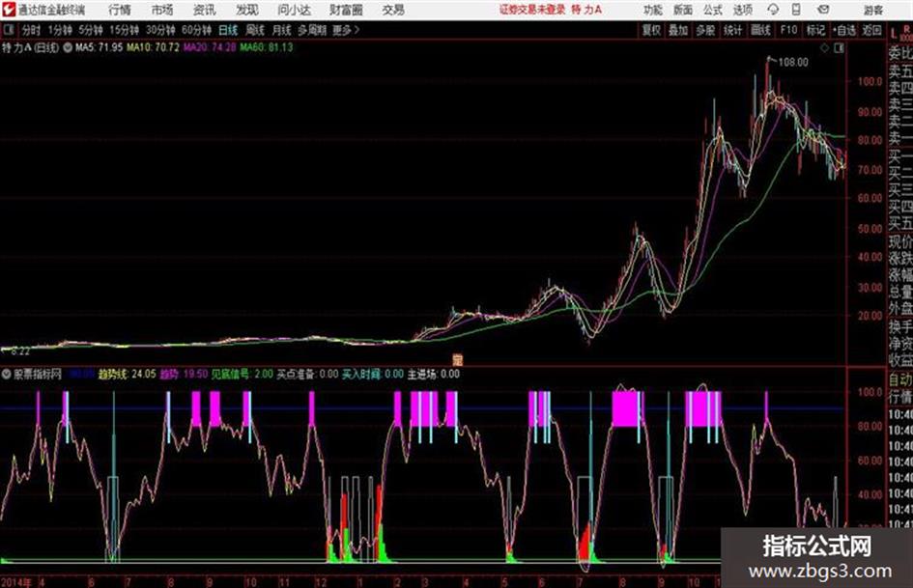
Task: Open the 发现 menu
Action: 247,10
